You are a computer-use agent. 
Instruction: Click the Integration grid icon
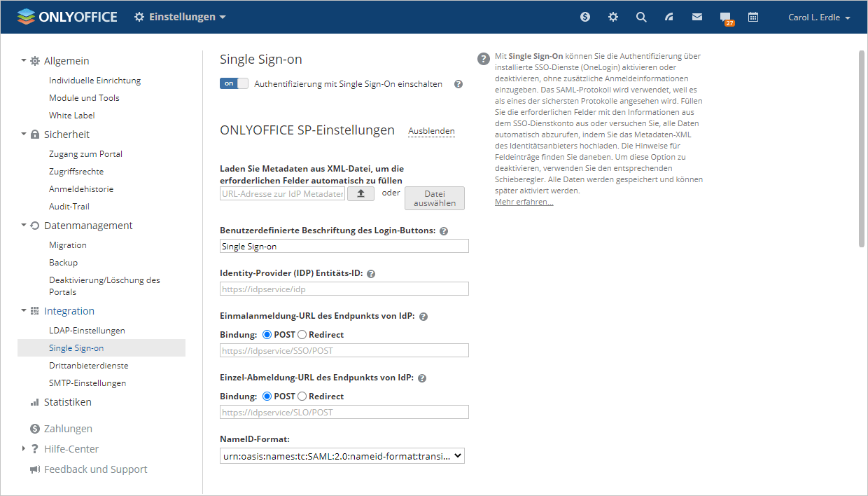(35, 311)
